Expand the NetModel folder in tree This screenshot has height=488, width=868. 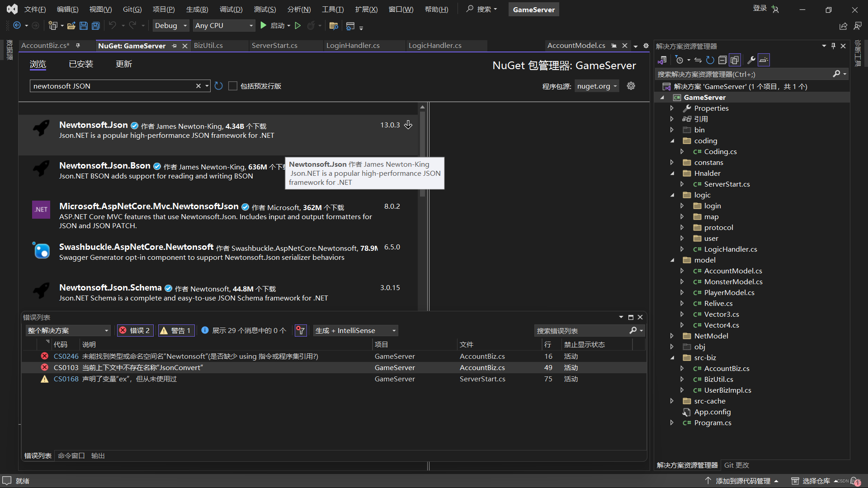672,336
